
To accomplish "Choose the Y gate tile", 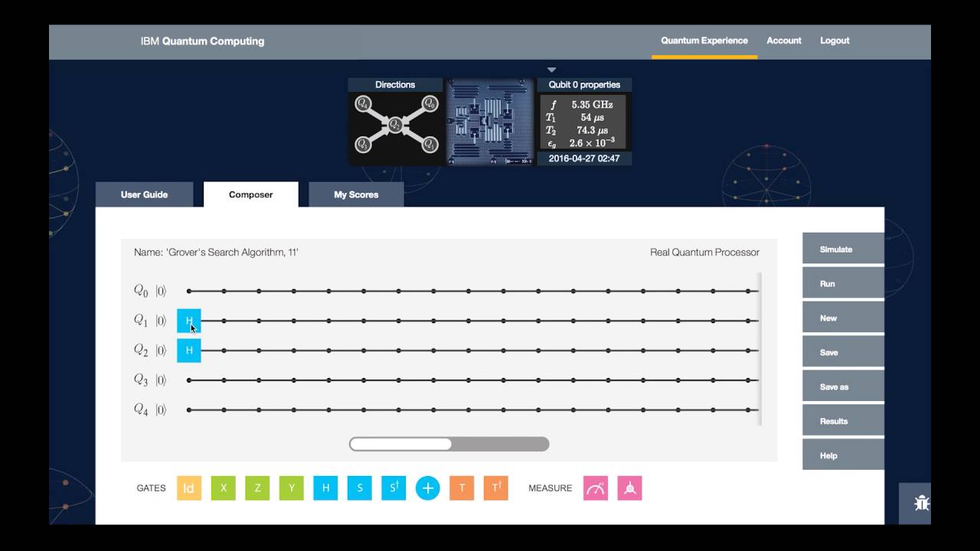I will [x=291, y=488].
